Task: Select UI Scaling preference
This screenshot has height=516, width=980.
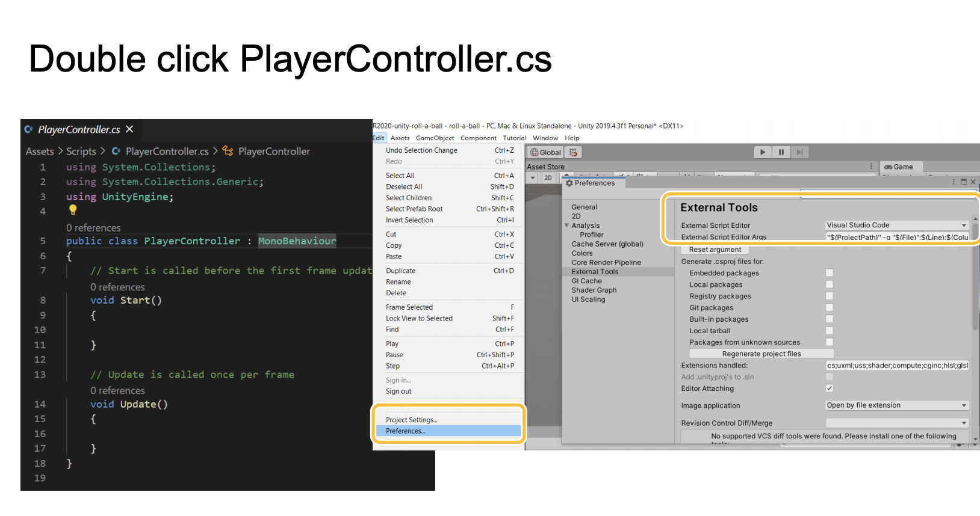Action: pyautogui.click(x=589, y=299)
